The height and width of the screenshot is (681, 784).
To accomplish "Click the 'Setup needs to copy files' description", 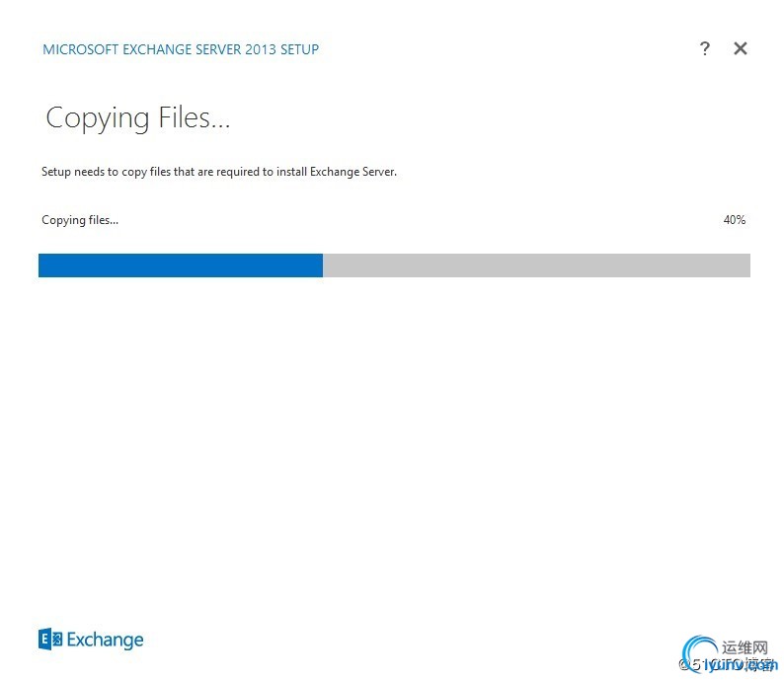I will (x=219, y=172).
